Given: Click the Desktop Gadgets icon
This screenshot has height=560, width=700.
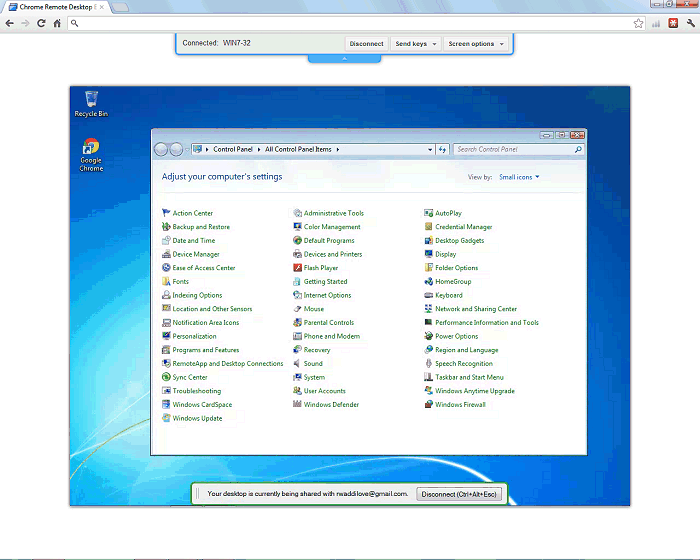Looking at the screenshot, I should coord(429,240).
